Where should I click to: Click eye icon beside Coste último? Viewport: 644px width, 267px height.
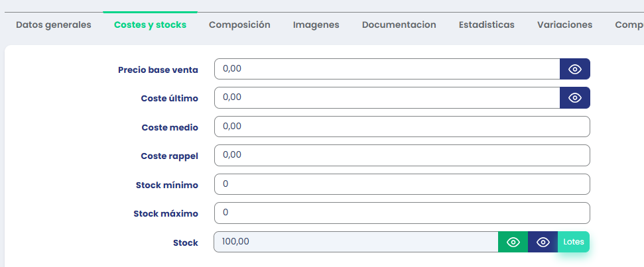pos(574,97)
